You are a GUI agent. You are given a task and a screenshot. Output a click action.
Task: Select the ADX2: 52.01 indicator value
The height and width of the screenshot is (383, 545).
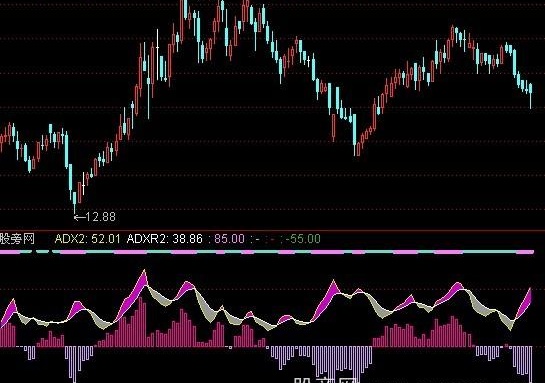(x=88, y=239)
